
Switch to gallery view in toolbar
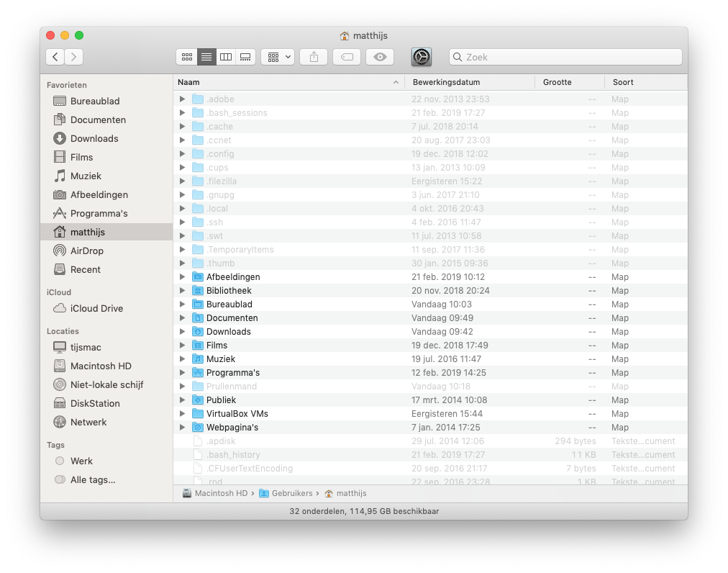point(245,57)
